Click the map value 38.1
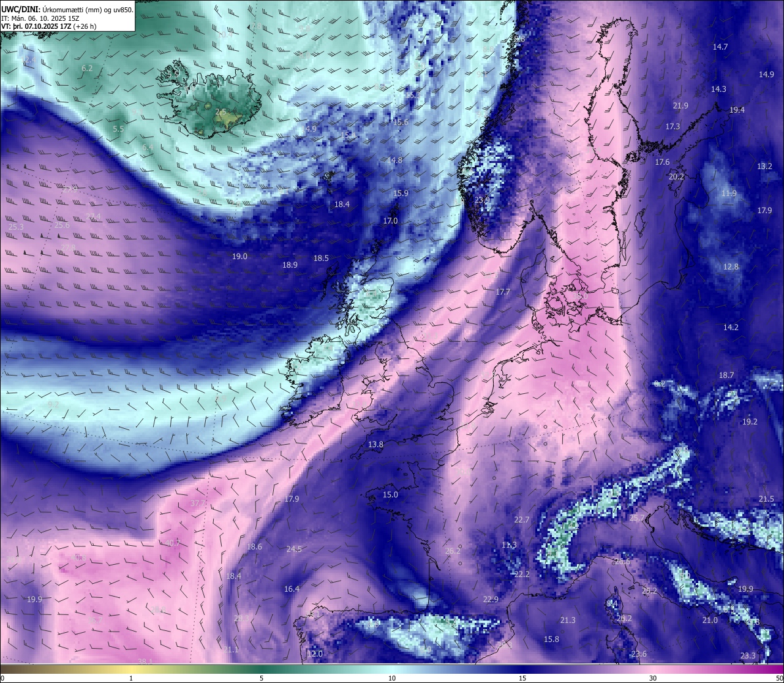Image resolution: width=784 pixels, height=683 pixels. 145,661
